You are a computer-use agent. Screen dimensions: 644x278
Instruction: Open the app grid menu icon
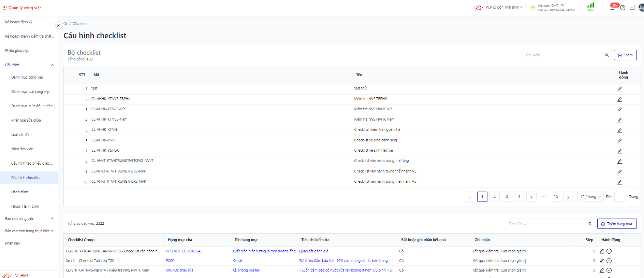[x=4, y=8]
